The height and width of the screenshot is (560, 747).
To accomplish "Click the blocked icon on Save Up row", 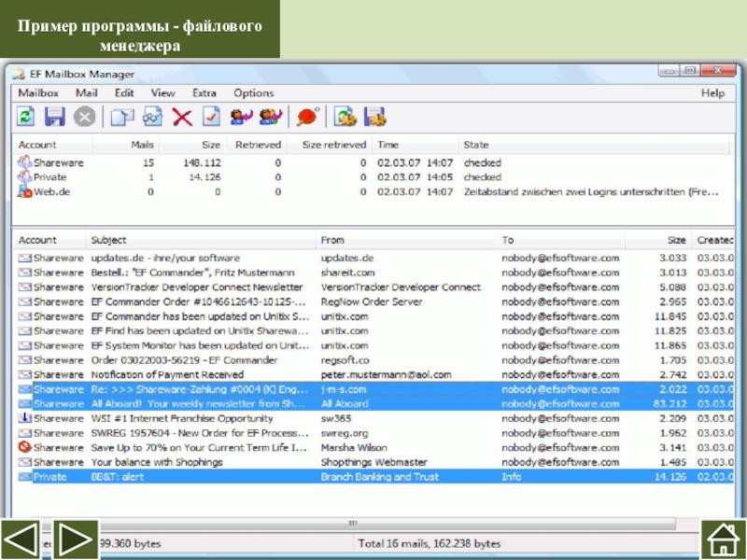I will click(x=25, y=447).
